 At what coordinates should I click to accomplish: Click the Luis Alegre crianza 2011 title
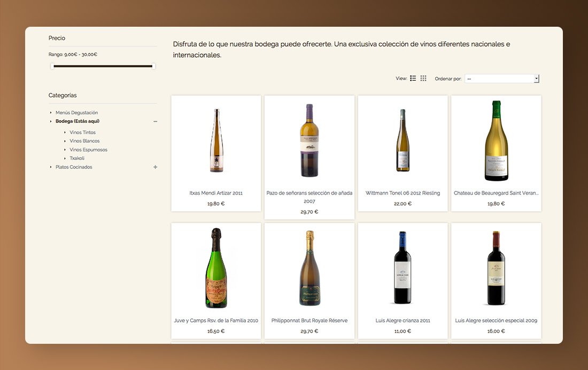point(403,320)
